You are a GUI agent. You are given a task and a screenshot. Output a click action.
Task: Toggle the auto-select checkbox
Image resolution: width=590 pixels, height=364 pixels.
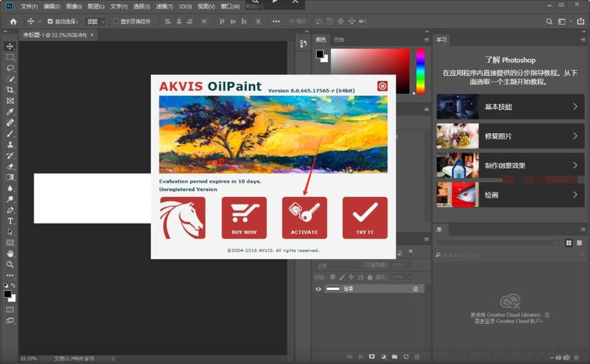click(50, 21)
